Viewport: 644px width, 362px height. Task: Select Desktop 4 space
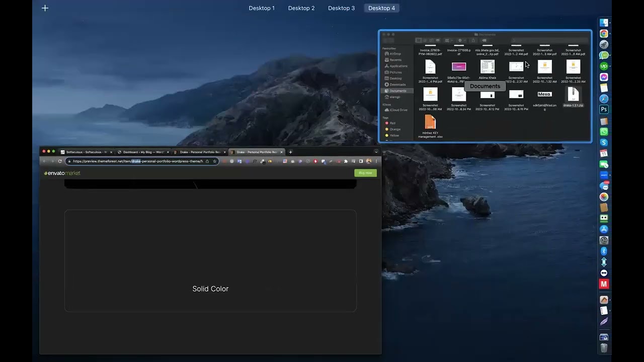coord(381,8)
